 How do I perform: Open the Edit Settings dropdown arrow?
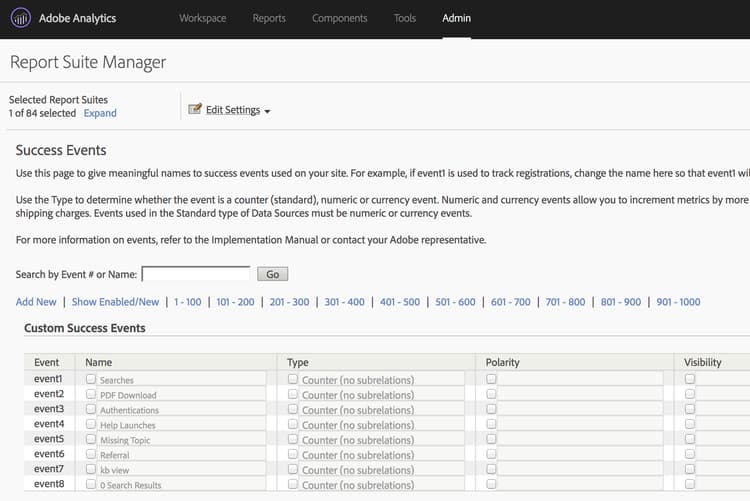click(267, 111)
